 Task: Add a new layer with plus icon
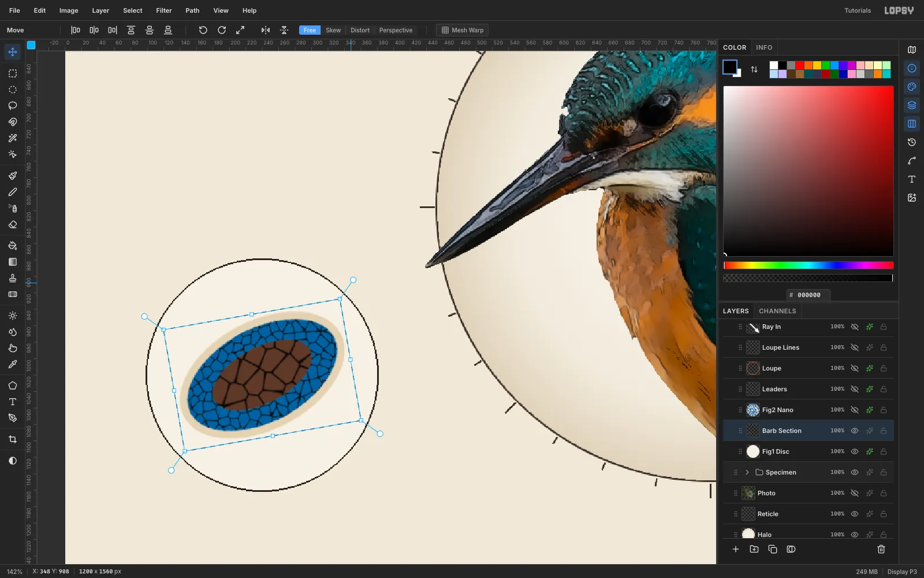tap(736, 549)
